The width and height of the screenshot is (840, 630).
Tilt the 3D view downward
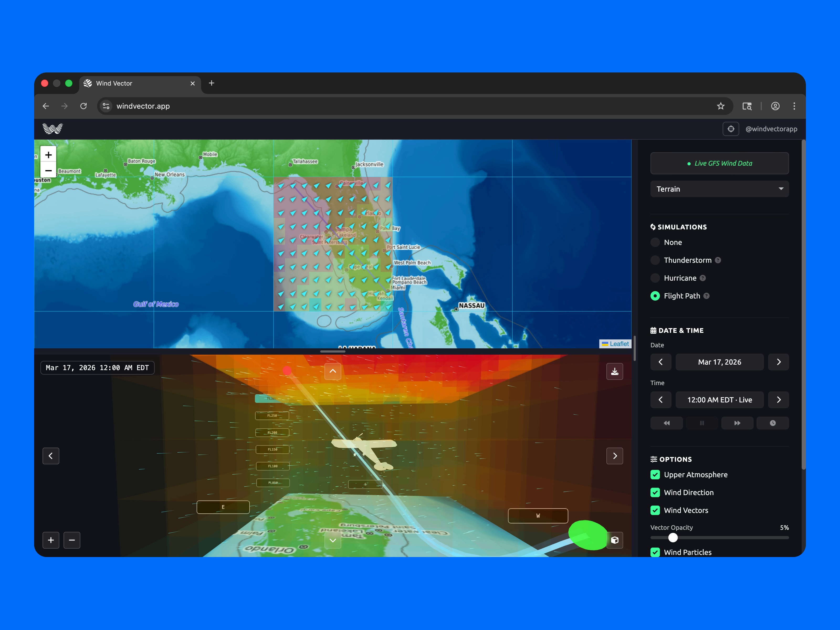pyautogui.click(x=333, y=540)
